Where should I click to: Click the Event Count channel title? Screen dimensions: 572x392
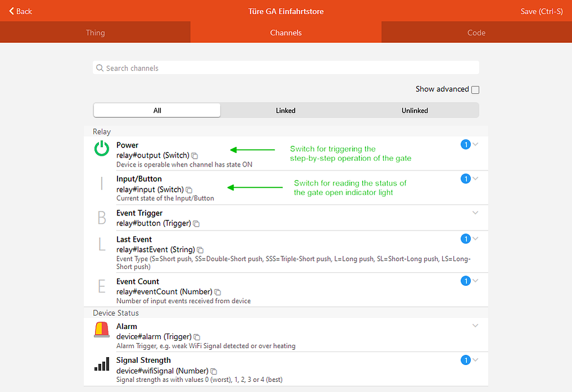(x=138, y=282)
